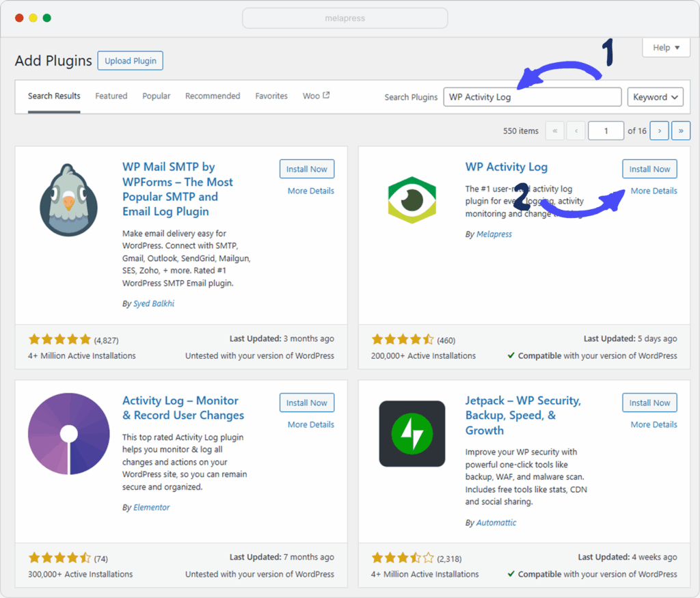Go to the next results page arrow
Screen dimensions: 700x598
[659, 131]
